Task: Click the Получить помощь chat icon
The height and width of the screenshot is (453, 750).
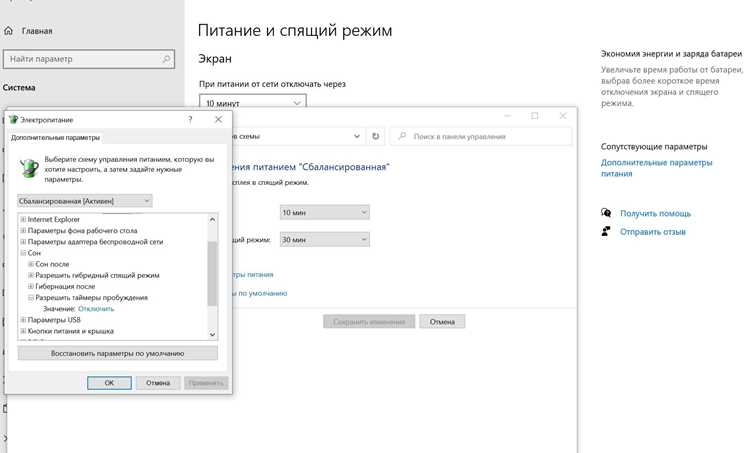Action: 606,213
